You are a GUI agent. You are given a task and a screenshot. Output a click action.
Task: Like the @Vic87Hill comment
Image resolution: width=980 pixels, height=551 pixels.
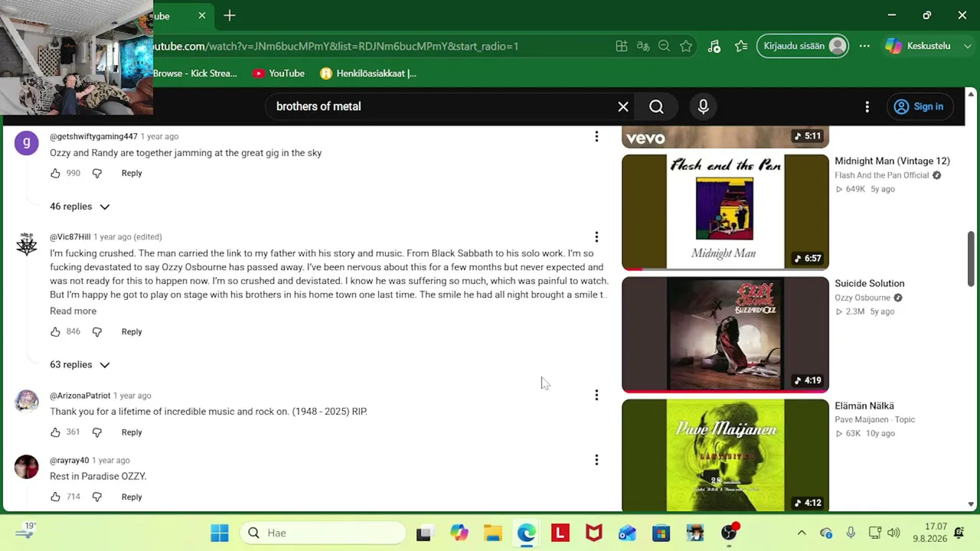[x=55, y=331]
